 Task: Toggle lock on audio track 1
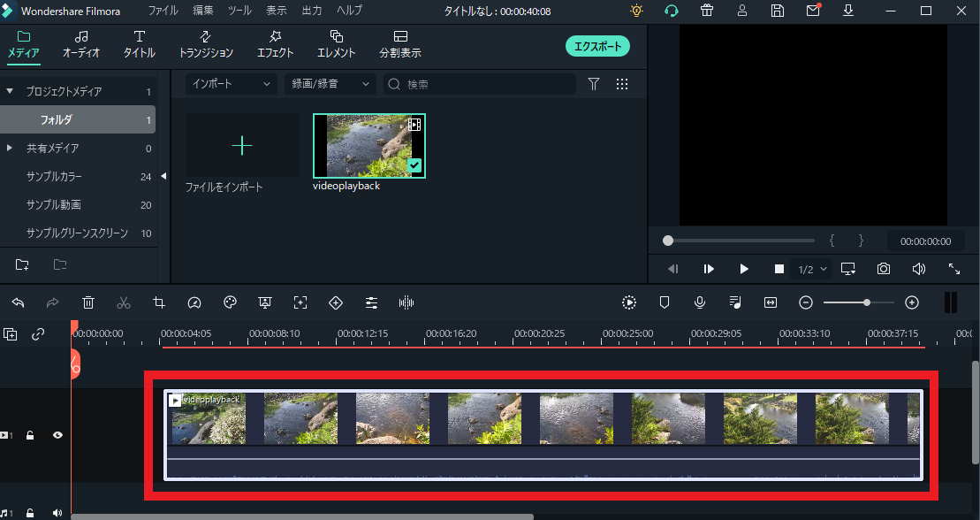pos(30,513)
